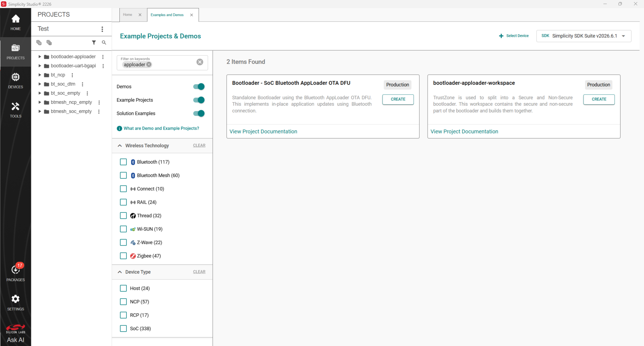This screenshot has height=346, width=644.
Task: Open the DEVICES sidebar icon
Action: 15,81
